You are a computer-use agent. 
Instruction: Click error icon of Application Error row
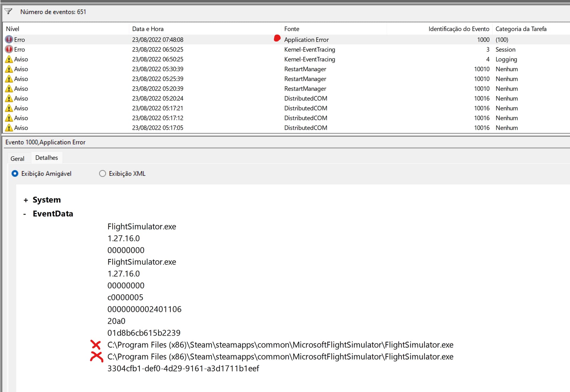pyautogui.click(x=9, y=39)
